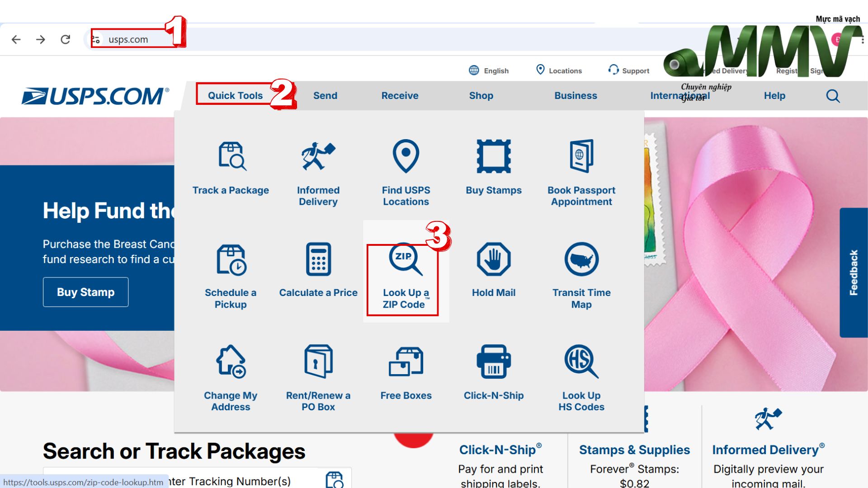Change language via the English selector
The height and width of the screenshot is (488, 868).
click(x=489, y=70)
